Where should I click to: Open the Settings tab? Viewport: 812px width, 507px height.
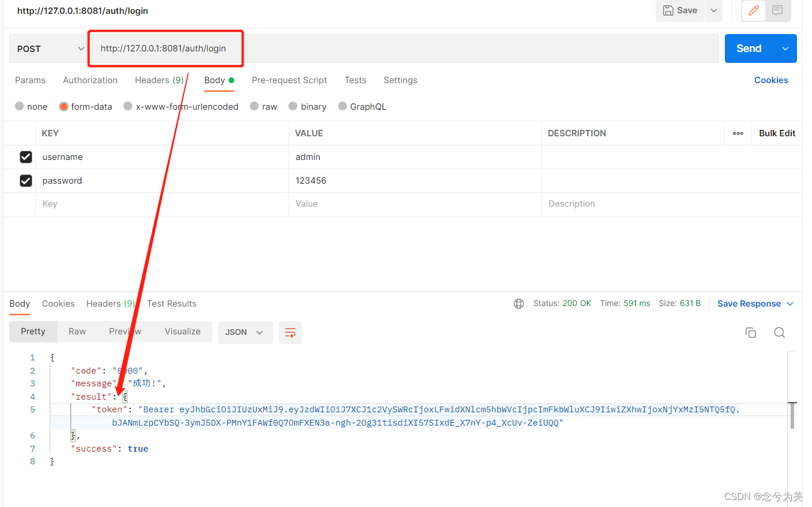click(x=401, y=80)
